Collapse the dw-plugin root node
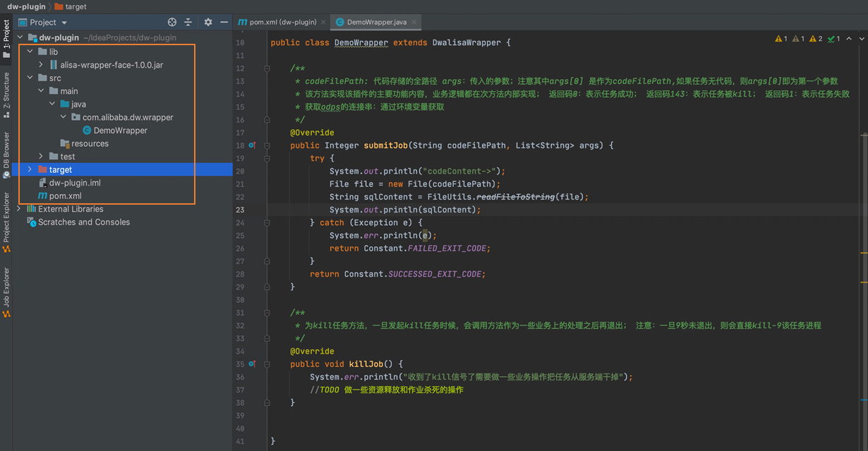This screenshot has height=451, width=868. 20,38
